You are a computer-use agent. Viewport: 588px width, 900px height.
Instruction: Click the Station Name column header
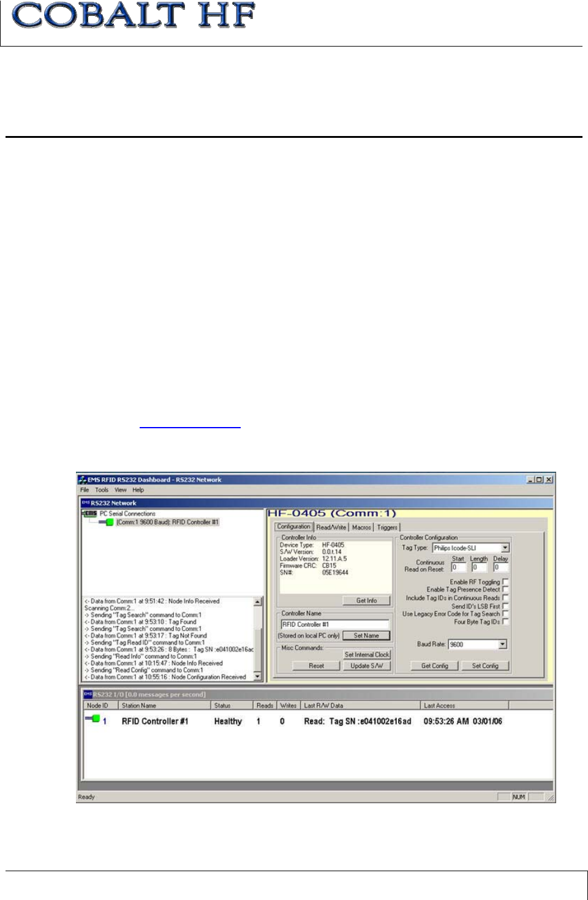[x=165, y=706]
